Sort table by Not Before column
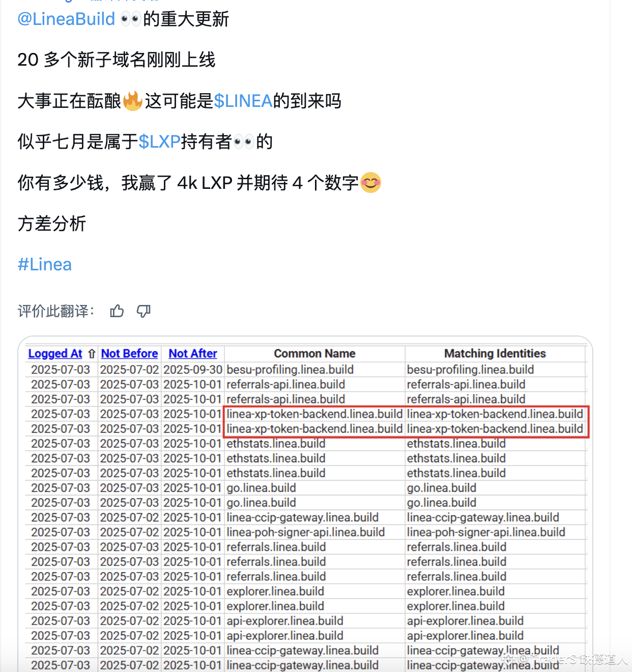Viewport: 632px width, 672px height. click(x=129, y=353)
